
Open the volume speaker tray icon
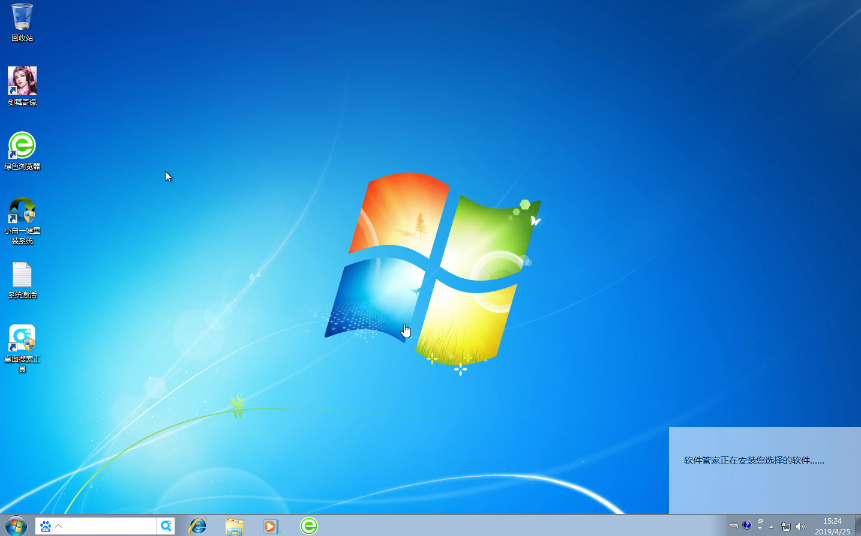click(800, 526)
